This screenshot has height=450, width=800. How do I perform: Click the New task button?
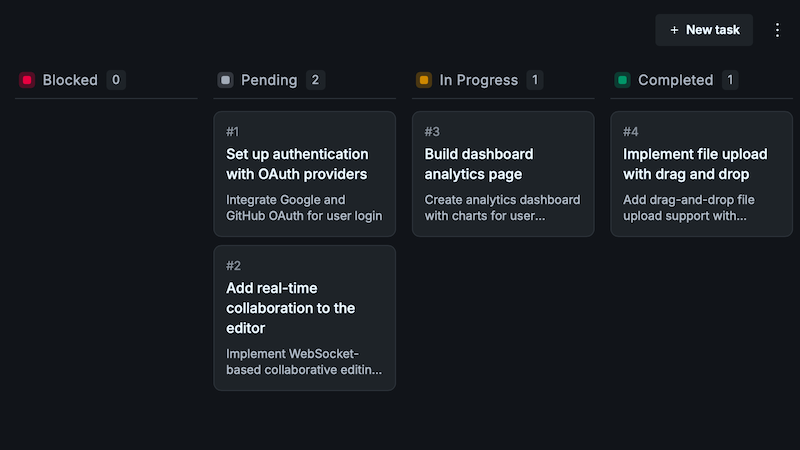(x=704, y=30)
